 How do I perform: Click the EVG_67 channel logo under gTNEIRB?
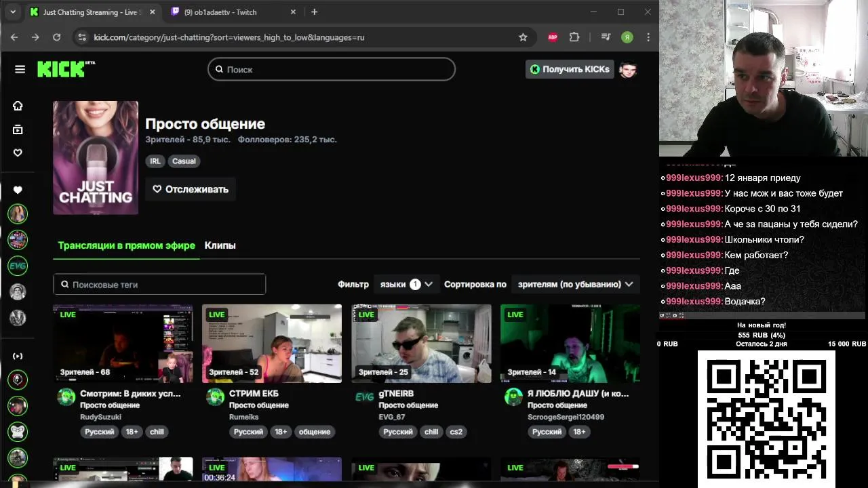click(x=365, y=397)
